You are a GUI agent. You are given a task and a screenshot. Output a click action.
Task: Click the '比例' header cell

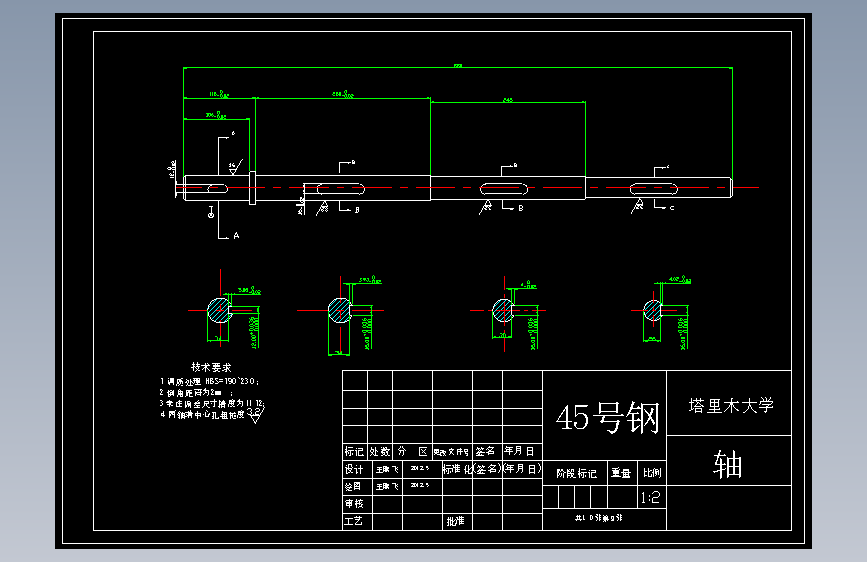coord(652,473)
